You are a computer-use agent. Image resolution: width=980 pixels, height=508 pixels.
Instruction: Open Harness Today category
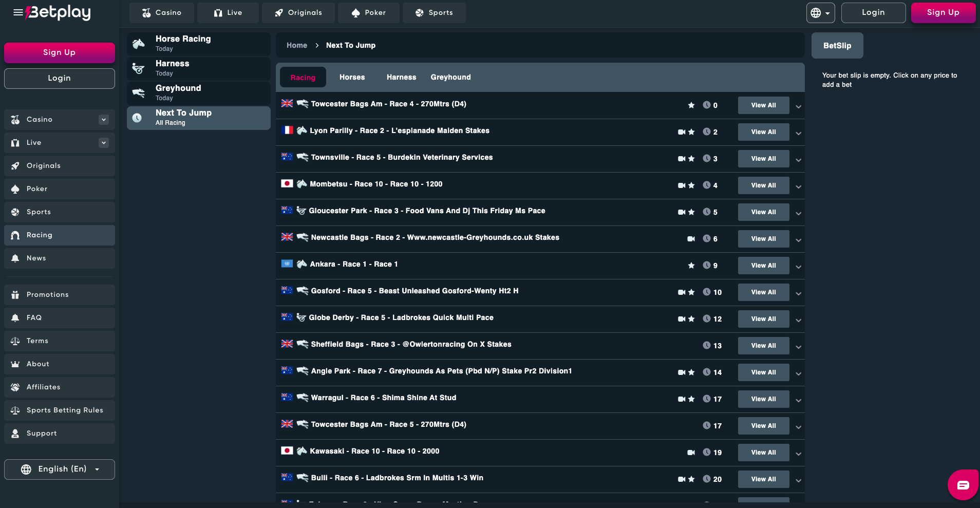click(x=199, y=68)
